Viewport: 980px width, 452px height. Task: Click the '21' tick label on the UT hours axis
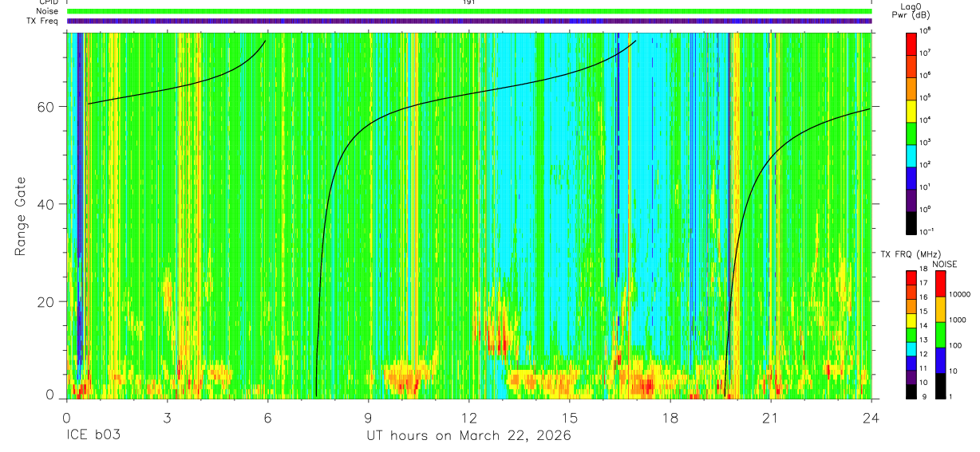(771, 417)
